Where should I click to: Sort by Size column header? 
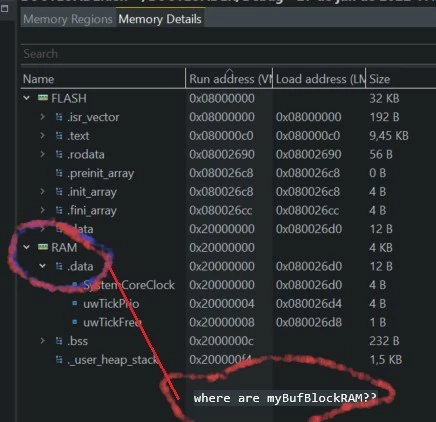click(x=401, y=79)
